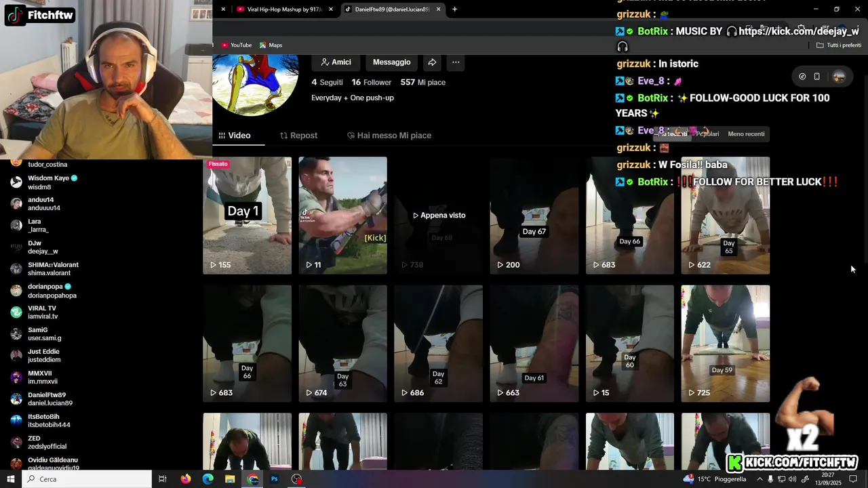Open Photoshop from the taskbar
868x488 pixels.
click(x=275, y=479)
